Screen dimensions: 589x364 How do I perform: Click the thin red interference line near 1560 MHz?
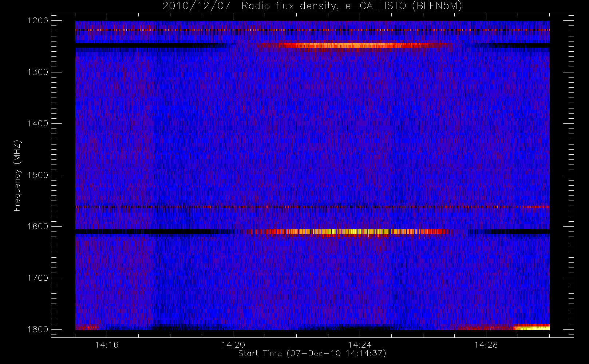(312, 207)
